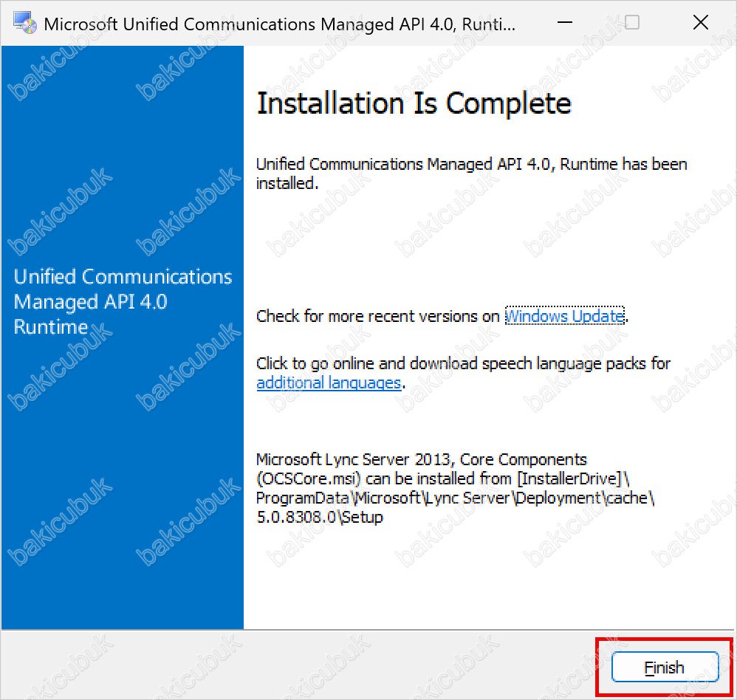Click the window title 'Microsoft Unified Communications Managed API 4.0'
Viewport: 737px width, 700px height.
point(280,24)
